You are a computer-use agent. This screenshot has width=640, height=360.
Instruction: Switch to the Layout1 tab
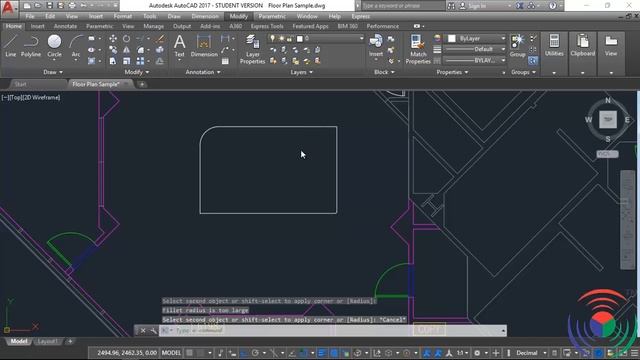(x=47, y=341)
